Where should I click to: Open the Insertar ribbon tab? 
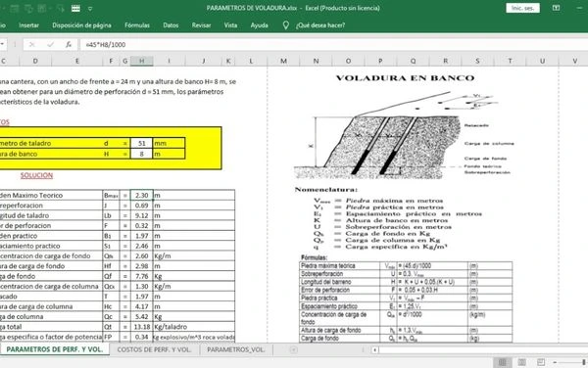[28, 25]
